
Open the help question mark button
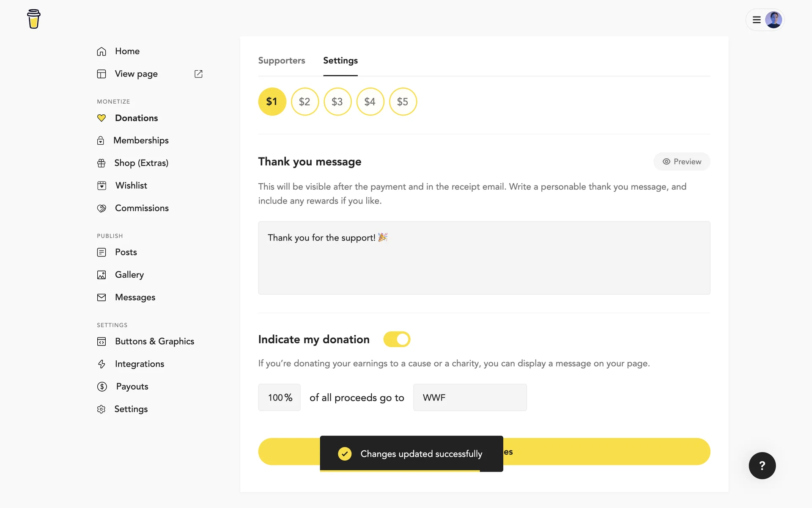[762, 466]
